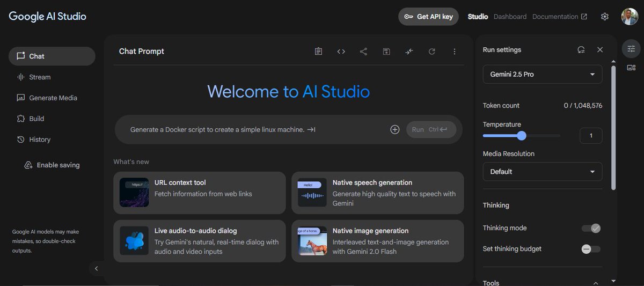
Task: Share the prompt using share icon
Action: coord(363,52)
